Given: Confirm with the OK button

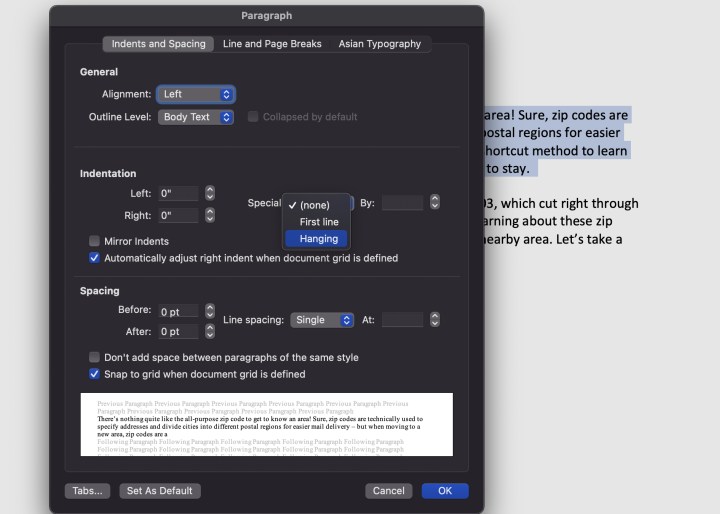Looking at the screenshot, I should pyautogui.click(x=445, y=491).
